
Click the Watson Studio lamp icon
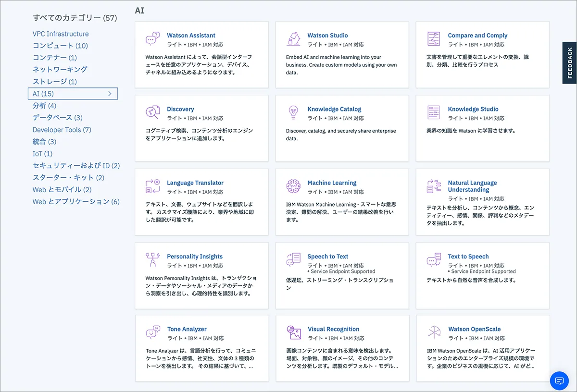click(293, 39)
